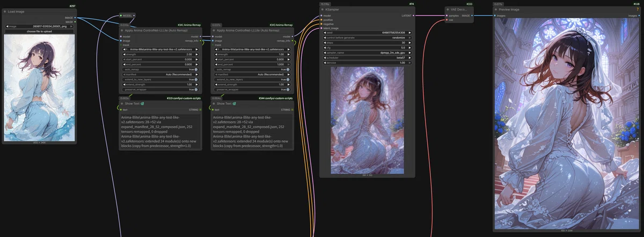Click the remap_info output socket on node #341
The width and height of the screenshot is (644, 237).
coord(201,41)
